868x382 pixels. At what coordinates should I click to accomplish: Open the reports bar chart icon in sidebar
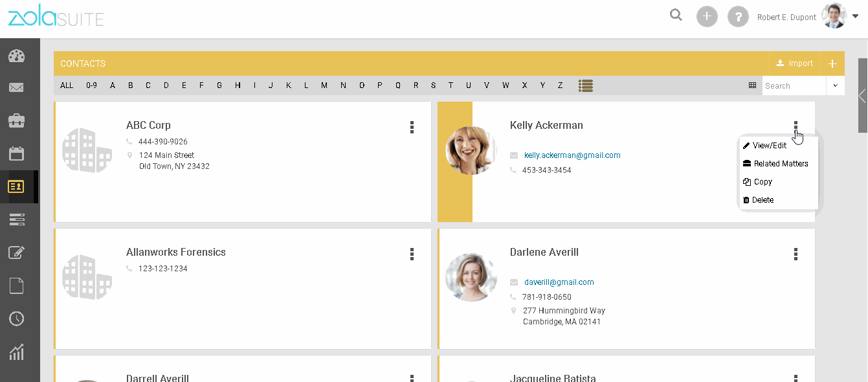click(16, 352)
